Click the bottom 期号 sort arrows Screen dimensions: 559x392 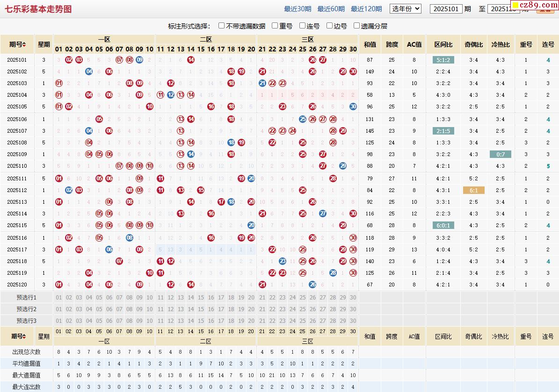[24, 336]
